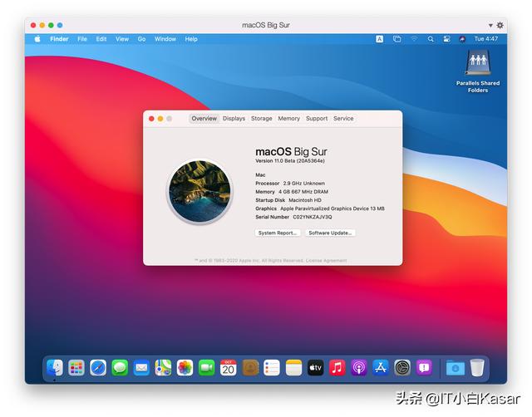Viewport: 532px width, 417px height.
Task: Open Feedback Assistant in dock
Action: click(x=424, y=367)
